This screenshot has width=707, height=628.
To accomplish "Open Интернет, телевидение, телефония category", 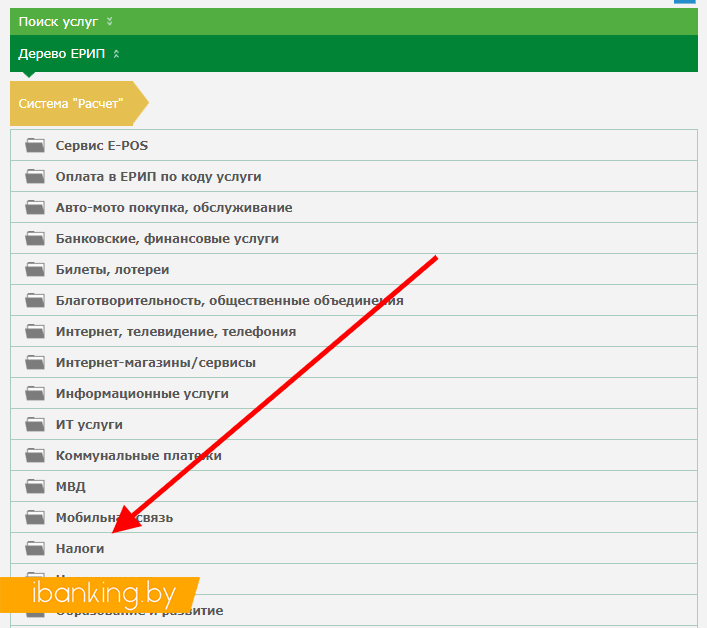I will tap(175, 331).
